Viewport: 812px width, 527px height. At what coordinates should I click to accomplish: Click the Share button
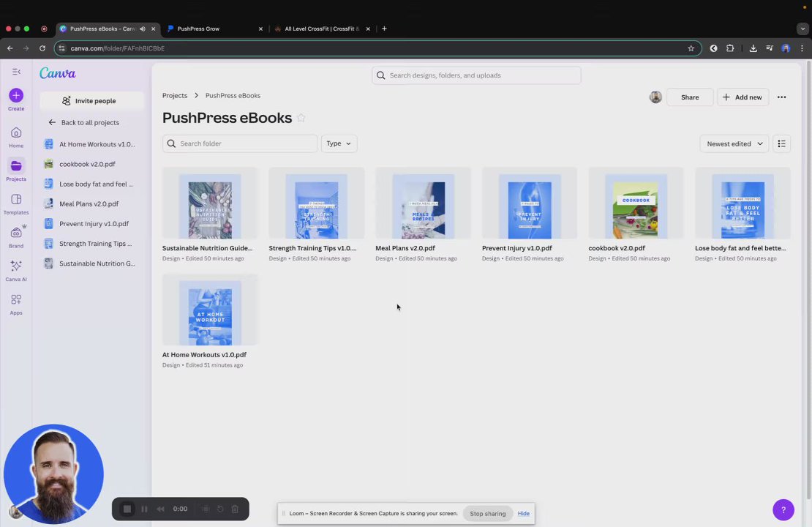(x=690, y=97)
